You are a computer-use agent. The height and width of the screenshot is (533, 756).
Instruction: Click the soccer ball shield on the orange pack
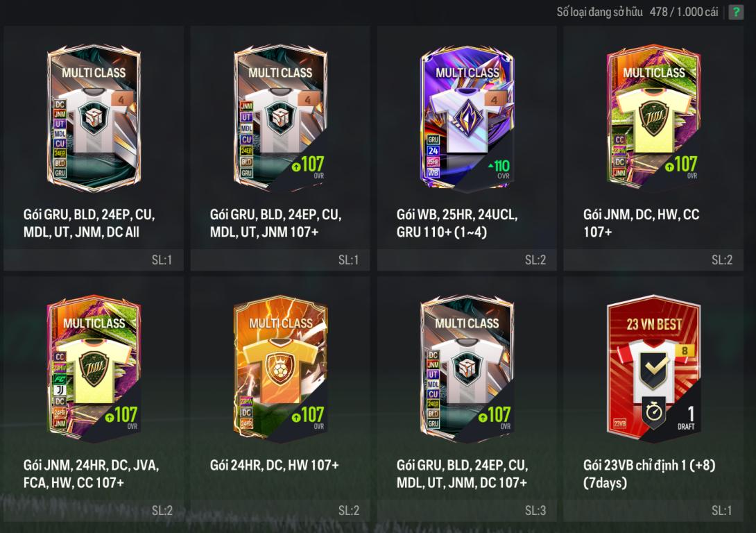[x=280, y=368]
